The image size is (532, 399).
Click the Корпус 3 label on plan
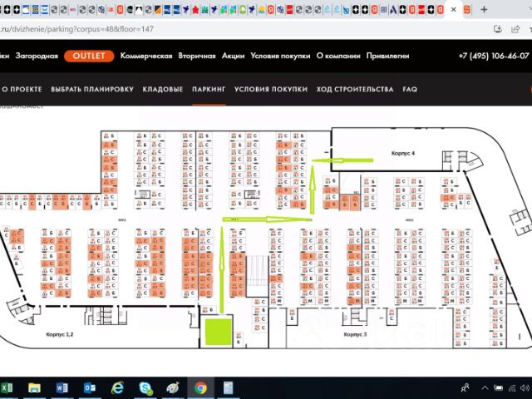[355, 334]
